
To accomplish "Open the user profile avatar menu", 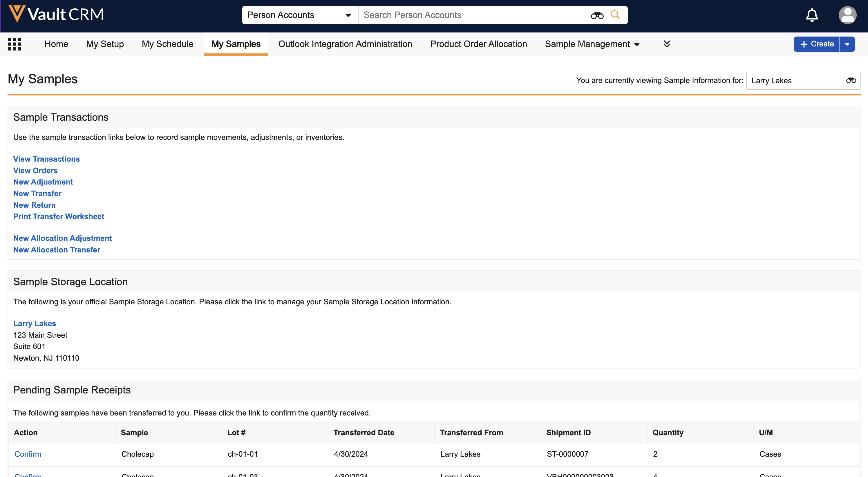I will pyautogui.click(x=847, y=15).
